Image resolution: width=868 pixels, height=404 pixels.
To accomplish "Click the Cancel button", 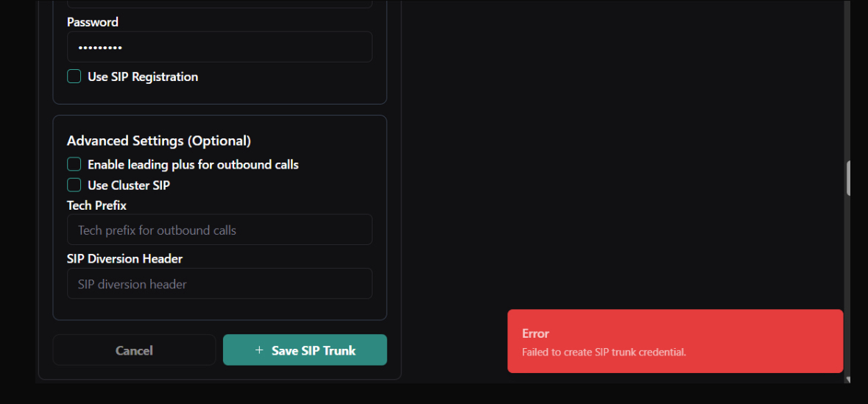I will [134, 350].
